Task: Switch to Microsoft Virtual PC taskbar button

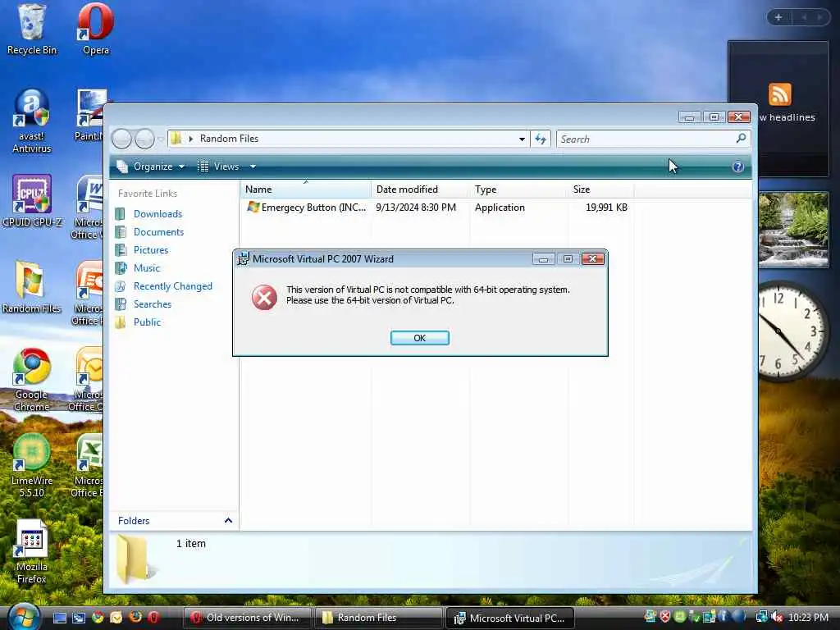Action: click(510, 618)
